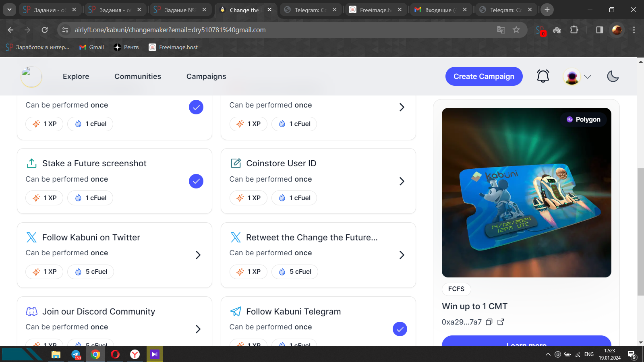Image resolution: width=644 pixels, height=362 pixels.
Task: Expand Follow Kabuni on Twitter task
Action: point(198,255)
